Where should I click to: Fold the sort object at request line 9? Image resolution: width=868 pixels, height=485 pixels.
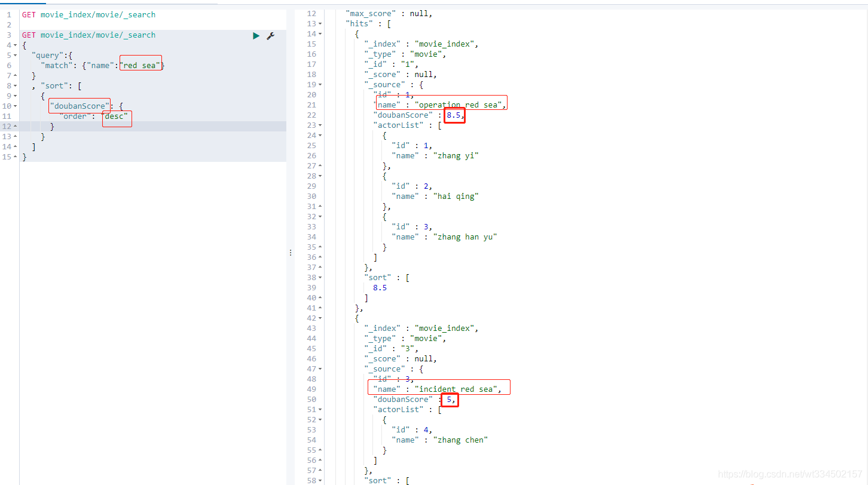pos(14,96)
